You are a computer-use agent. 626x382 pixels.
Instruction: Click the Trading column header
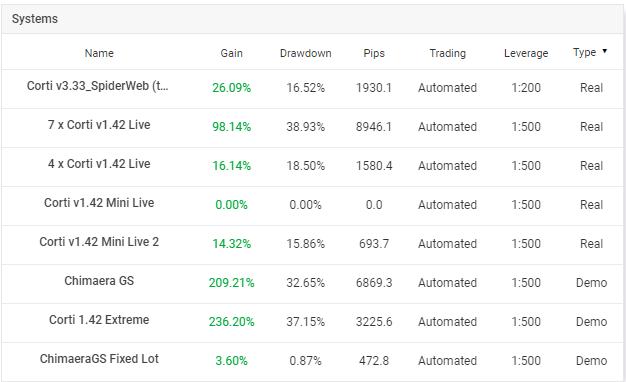(448, 53)
